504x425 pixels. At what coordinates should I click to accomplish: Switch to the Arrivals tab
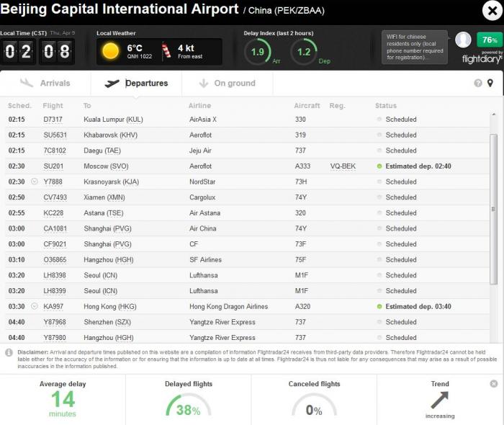[45, 84]
